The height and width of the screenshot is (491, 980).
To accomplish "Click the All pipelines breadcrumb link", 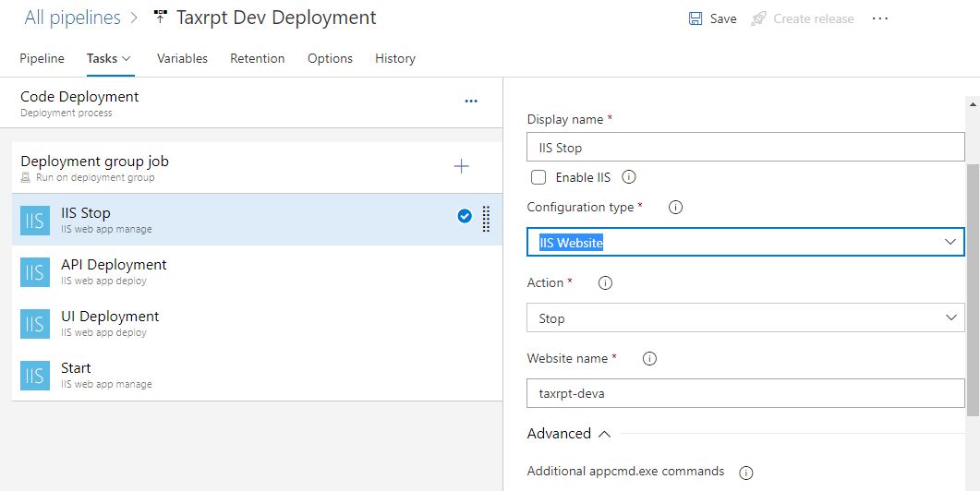I will (72, 18).
